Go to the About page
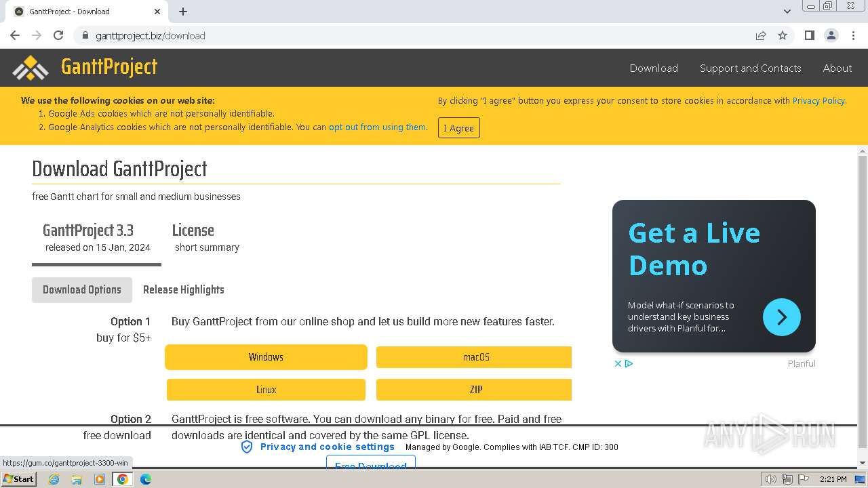This screenshot has width=868, height=488. (x=837, y=68)
